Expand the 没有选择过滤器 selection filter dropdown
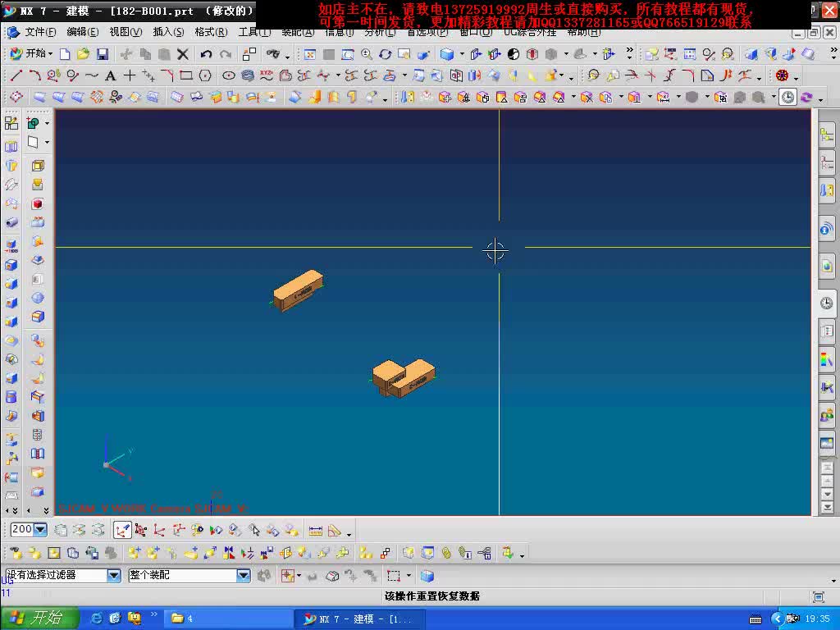 114,575
